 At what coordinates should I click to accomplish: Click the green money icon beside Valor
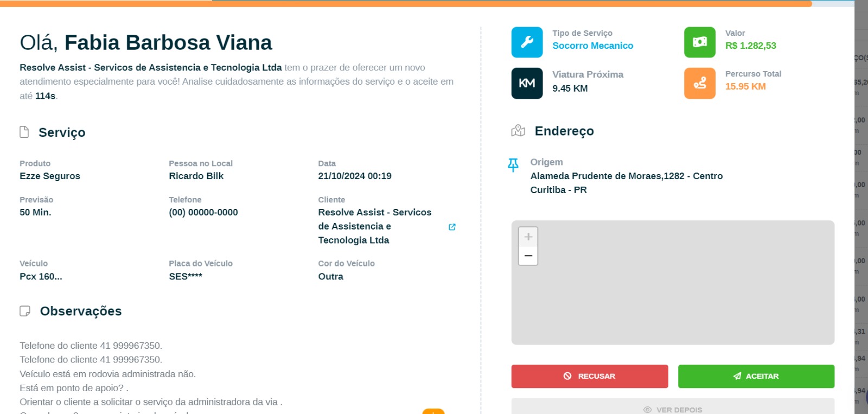pyautogui.click(x=700, y=42)
